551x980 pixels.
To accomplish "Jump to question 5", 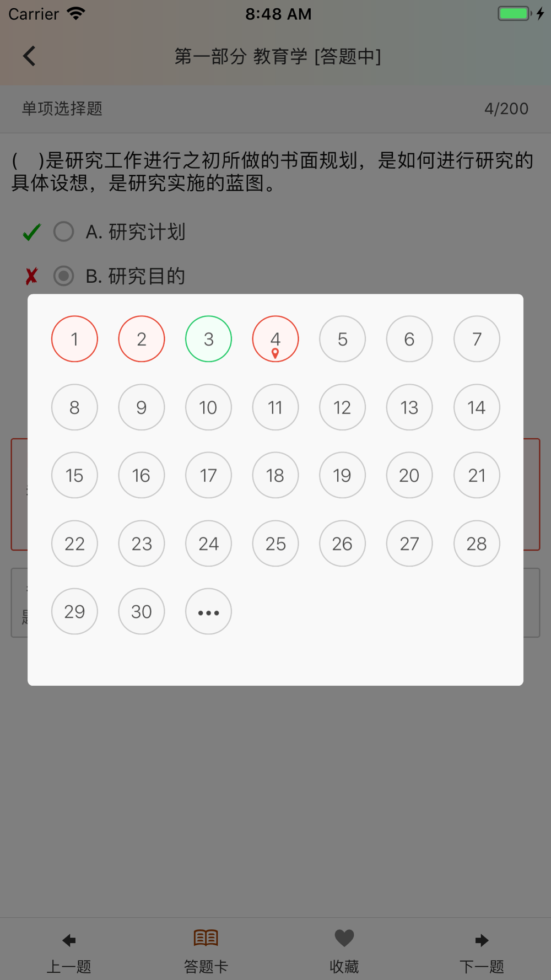I will (x=342, y=339).
